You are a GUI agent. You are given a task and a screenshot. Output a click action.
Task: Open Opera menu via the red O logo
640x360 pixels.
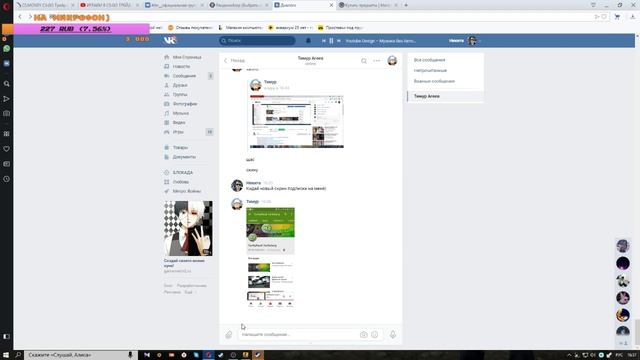6,7
